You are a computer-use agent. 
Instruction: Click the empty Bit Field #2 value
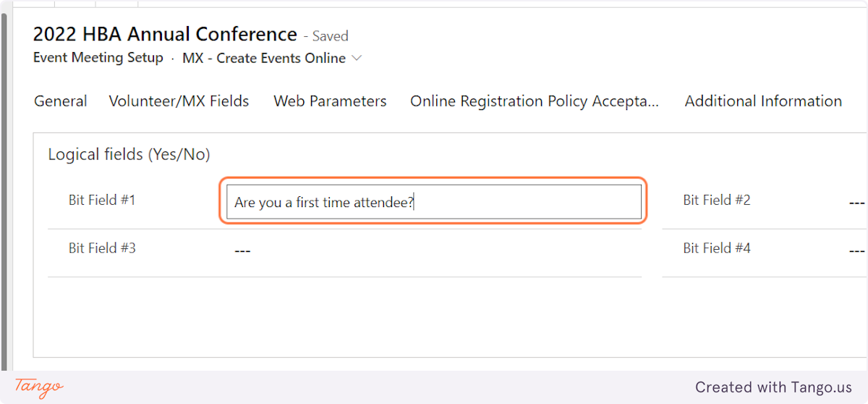(856, 202)
